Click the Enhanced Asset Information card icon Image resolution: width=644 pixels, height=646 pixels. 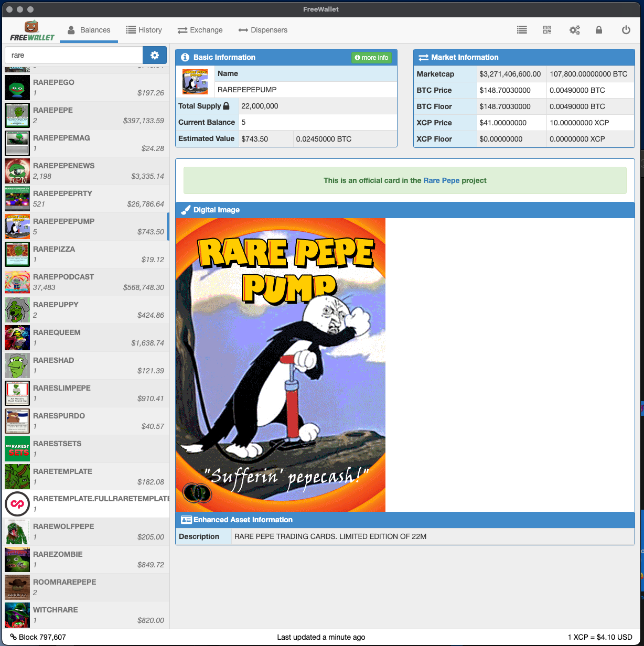point(186,520)
